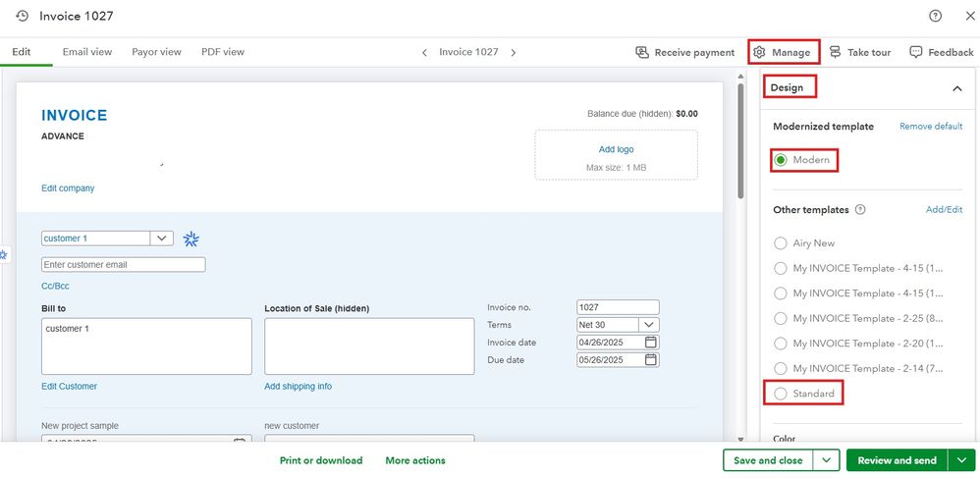
Task: Open the customer 1 dropdown arrow
Action: click(162, 239)
